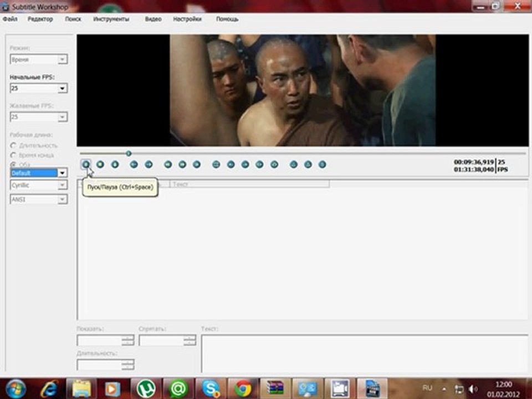This screenshot has height=399, width=532.
Task: Click the start subtitle icon
Action: (259, 165)
